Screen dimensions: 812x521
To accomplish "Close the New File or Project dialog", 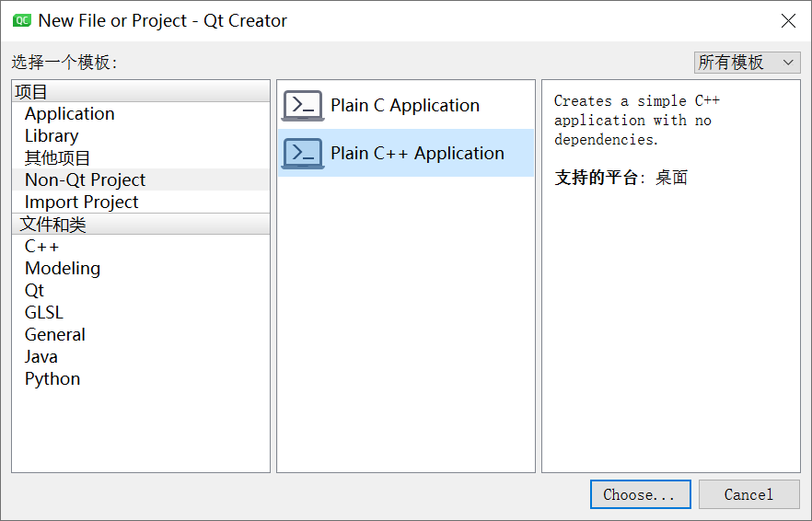I will (x=788, y=21).
